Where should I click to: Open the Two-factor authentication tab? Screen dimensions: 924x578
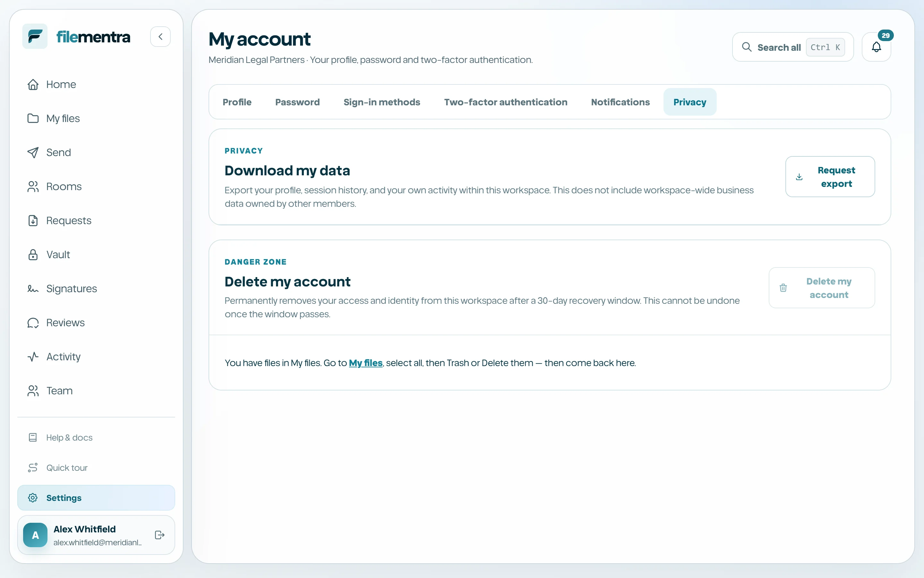pos(506,102)
